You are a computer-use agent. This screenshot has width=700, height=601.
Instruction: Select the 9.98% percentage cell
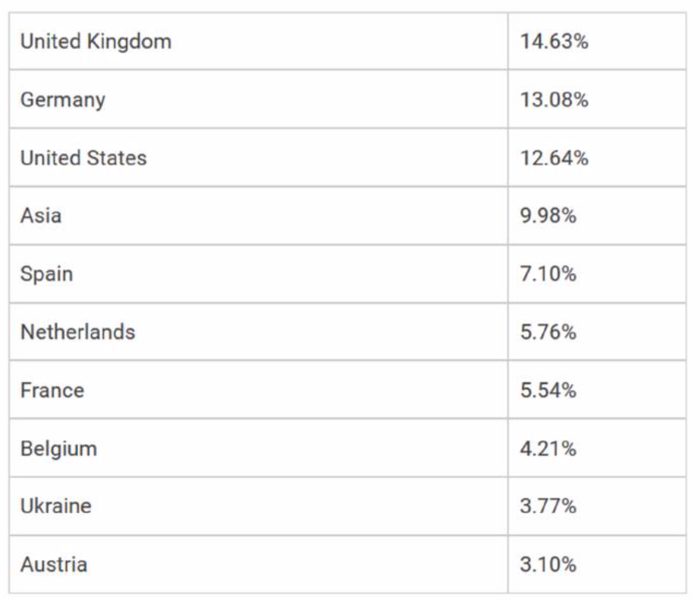(548, 216)
